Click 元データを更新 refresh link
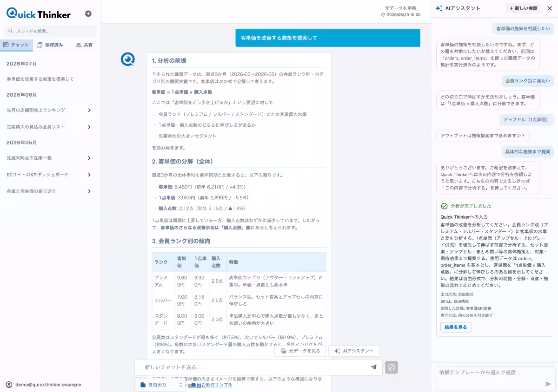 click(400, 8)
